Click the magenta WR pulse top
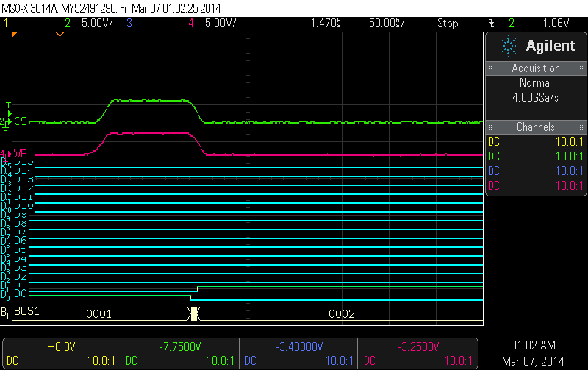 pos(148,133)
